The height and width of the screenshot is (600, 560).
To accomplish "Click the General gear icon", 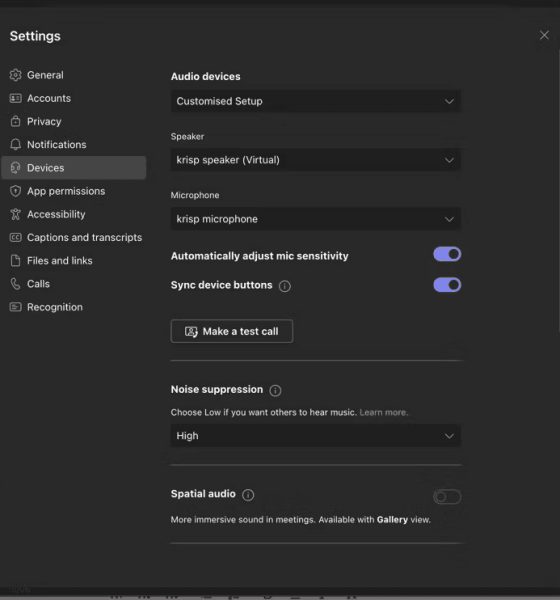I will pos(15,75).
